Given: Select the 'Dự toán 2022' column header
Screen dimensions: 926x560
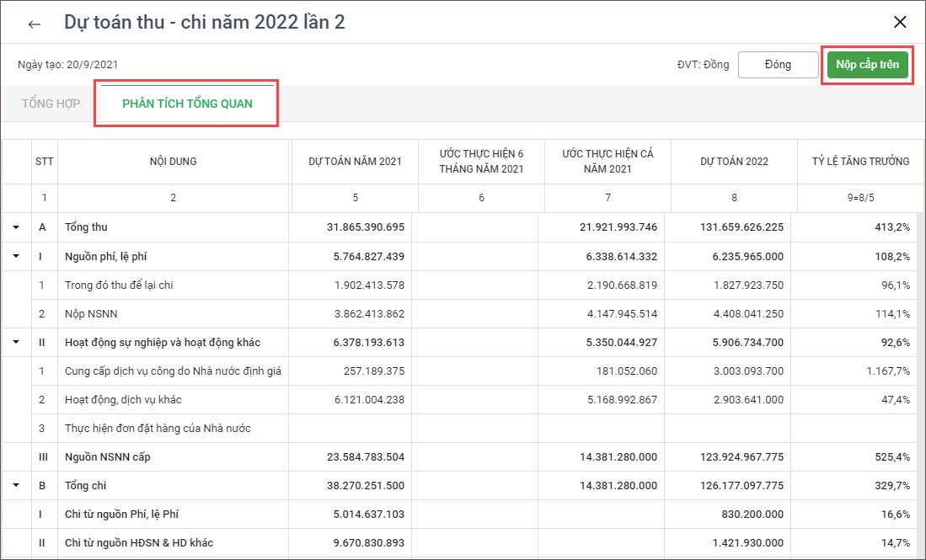Looking at the screenshot, I should [x=734, y=162].
